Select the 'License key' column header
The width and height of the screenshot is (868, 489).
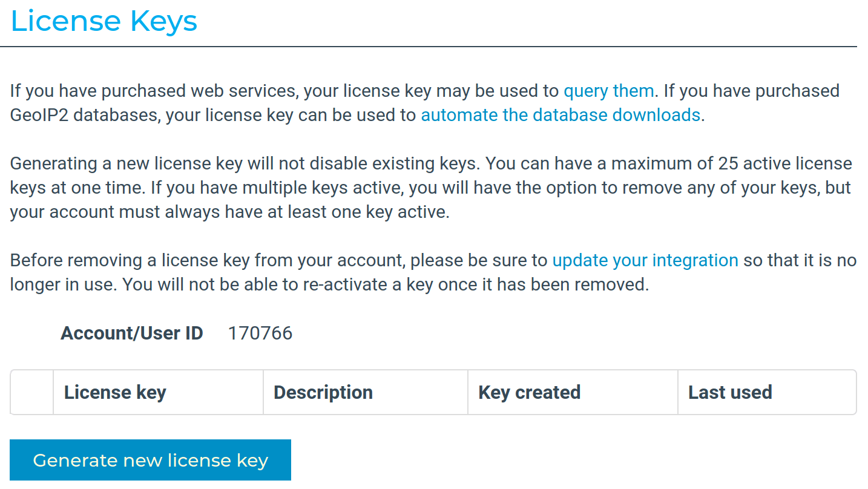tap(114, 392)
